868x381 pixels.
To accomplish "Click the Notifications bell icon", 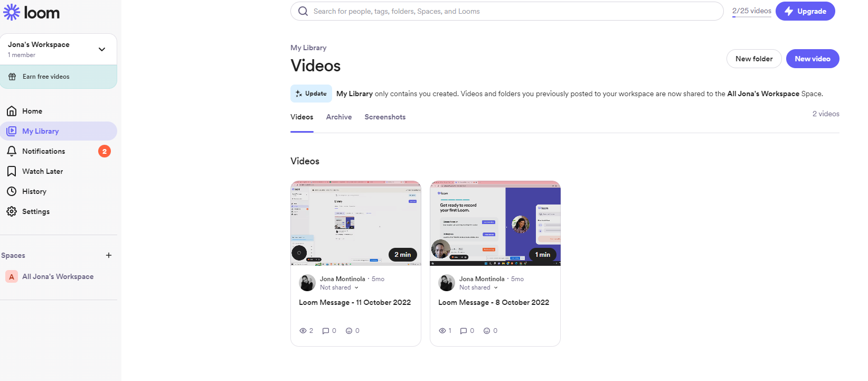I will 12,151.
